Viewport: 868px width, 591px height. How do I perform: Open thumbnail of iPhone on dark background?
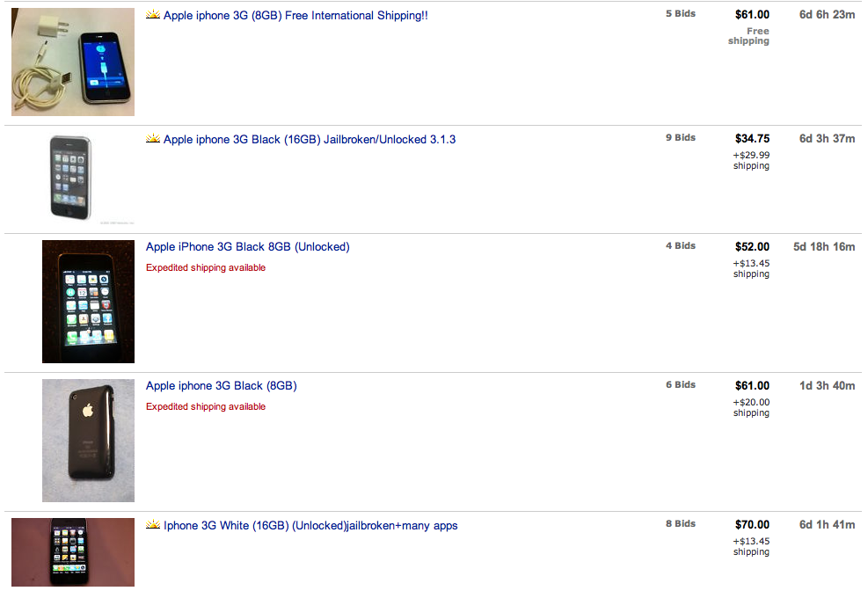click(88, 302)
